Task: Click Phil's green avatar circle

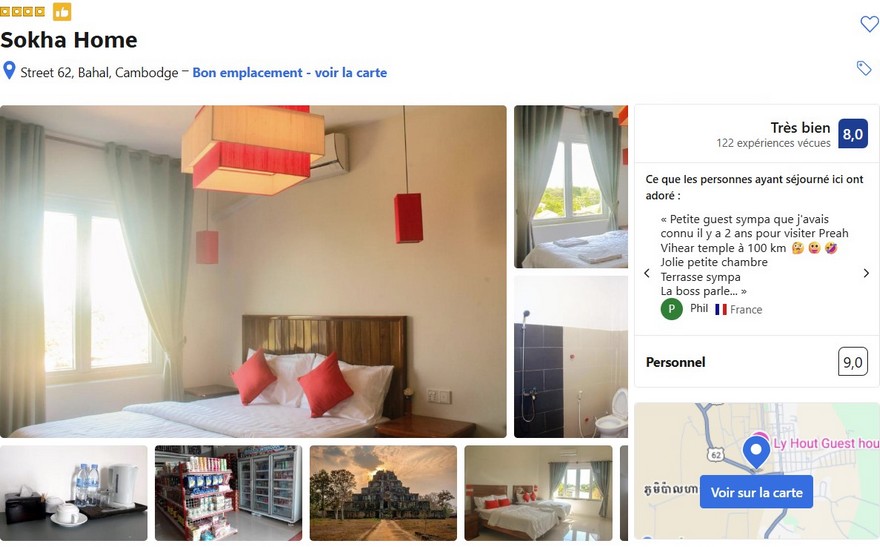Action: (x=671, y=309)
